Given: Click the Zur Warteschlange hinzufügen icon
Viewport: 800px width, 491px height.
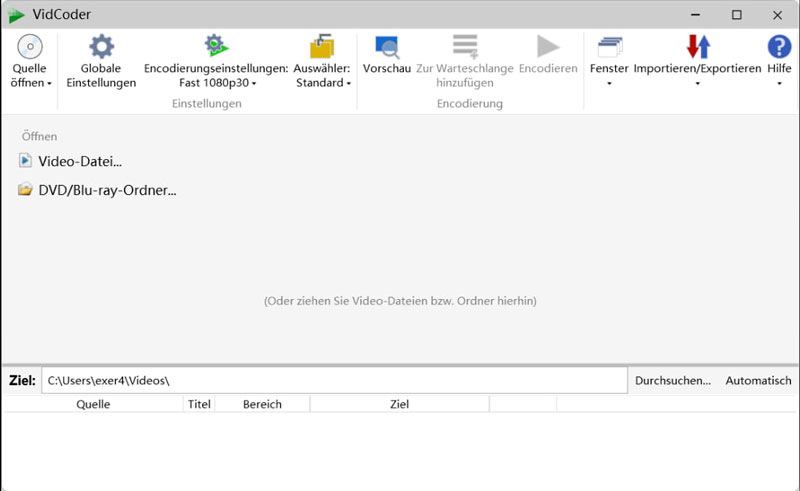Looking at the screenshot, I should (x=465, y=46).
